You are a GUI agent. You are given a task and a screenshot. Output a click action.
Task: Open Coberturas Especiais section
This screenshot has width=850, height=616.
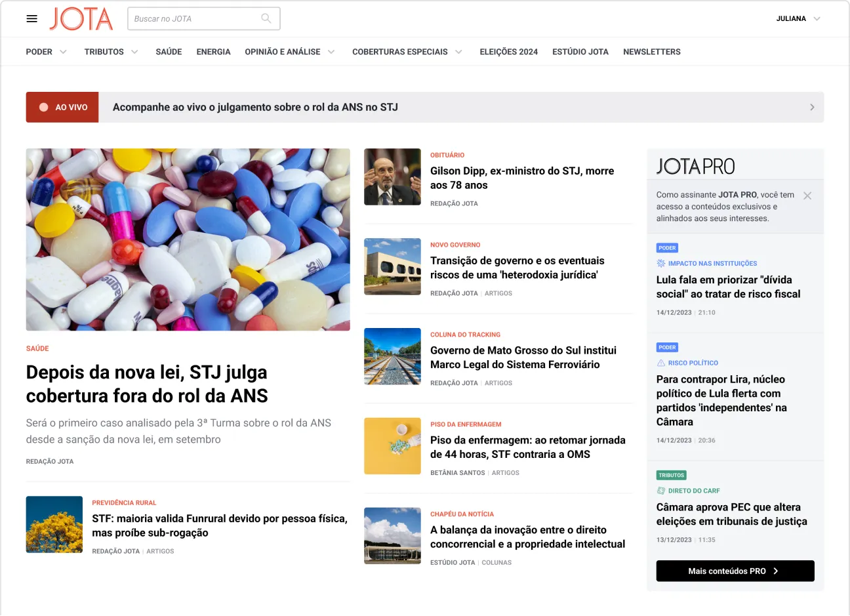tap(400, 52)
